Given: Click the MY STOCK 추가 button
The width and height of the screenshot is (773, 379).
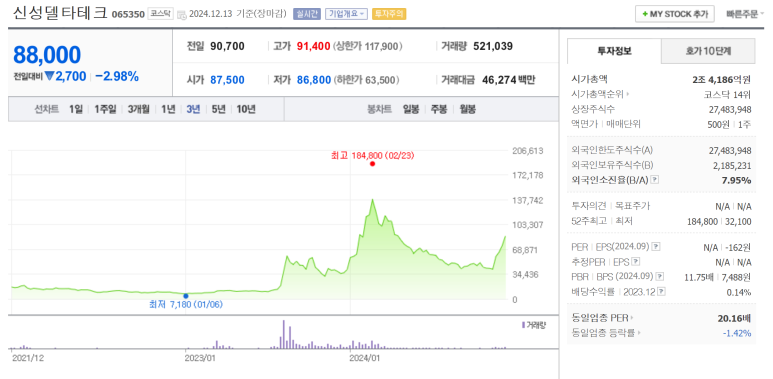Looking at the screenshot, I should tap(674, 14).
